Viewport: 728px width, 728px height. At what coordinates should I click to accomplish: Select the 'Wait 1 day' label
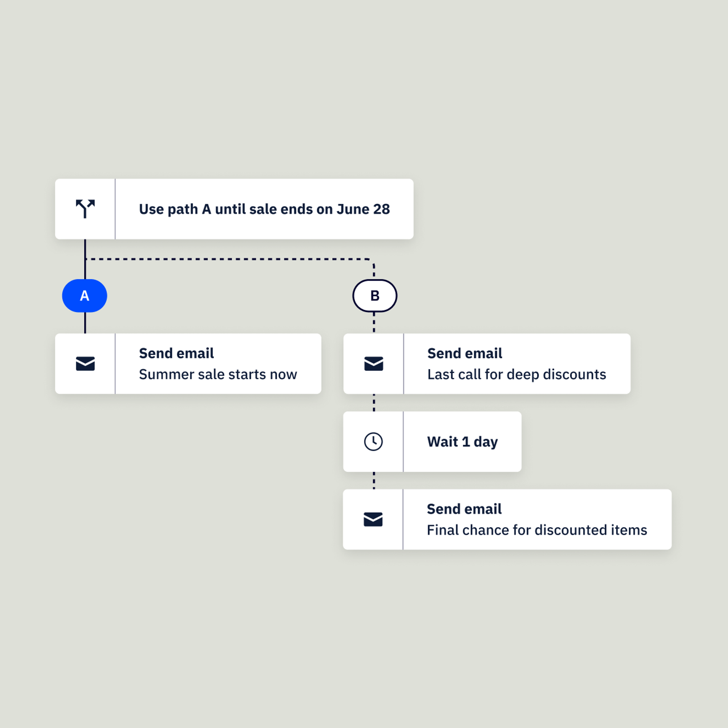462,442
